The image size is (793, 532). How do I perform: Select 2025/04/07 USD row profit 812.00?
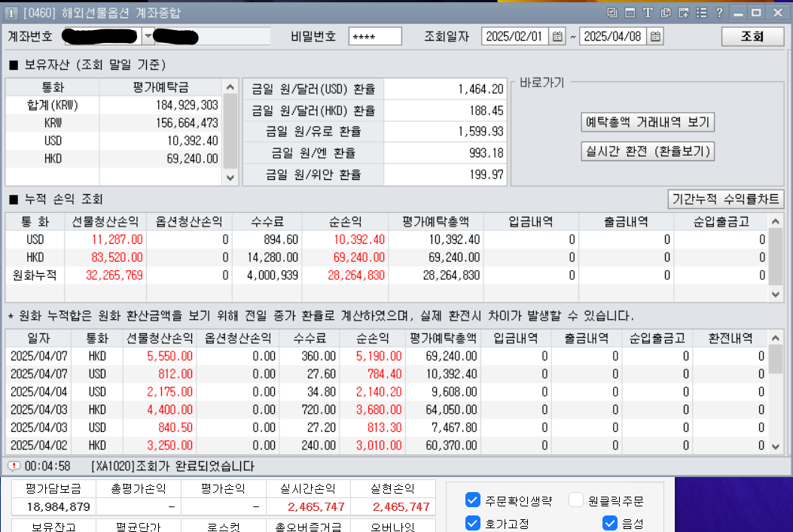175,374
